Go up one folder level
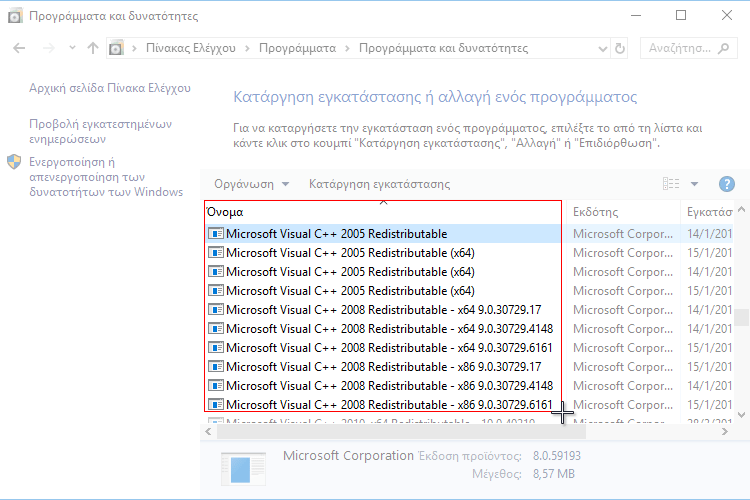 (x=93, y=48)
